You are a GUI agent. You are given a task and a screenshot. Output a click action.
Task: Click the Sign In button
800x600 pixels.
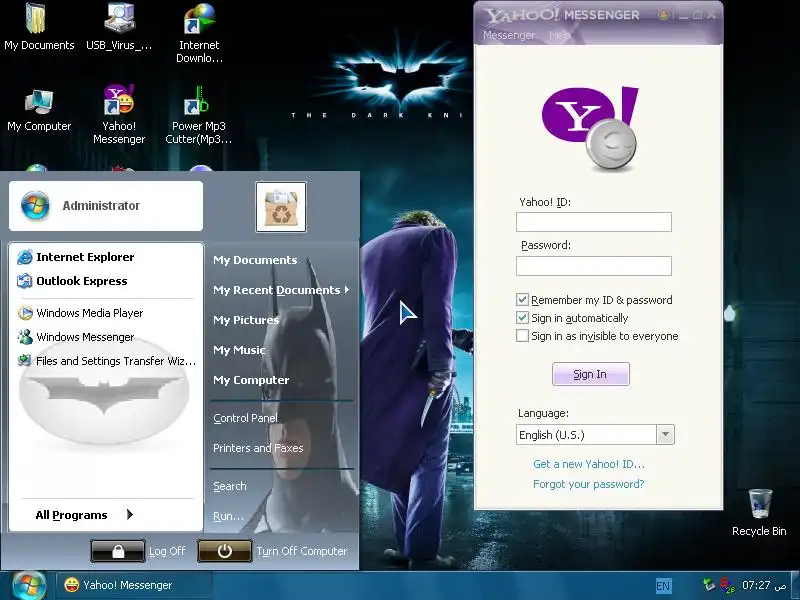591,374
